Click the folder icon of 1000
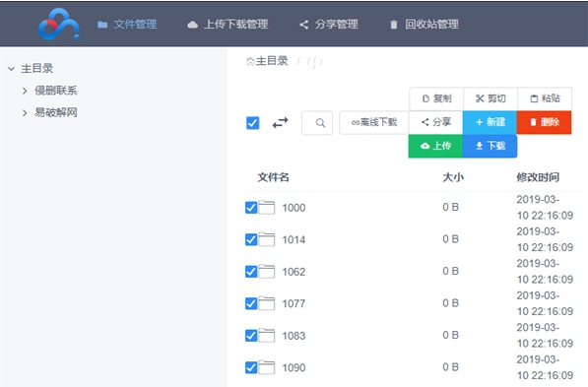The image size is (588, 387). point(267,207)
